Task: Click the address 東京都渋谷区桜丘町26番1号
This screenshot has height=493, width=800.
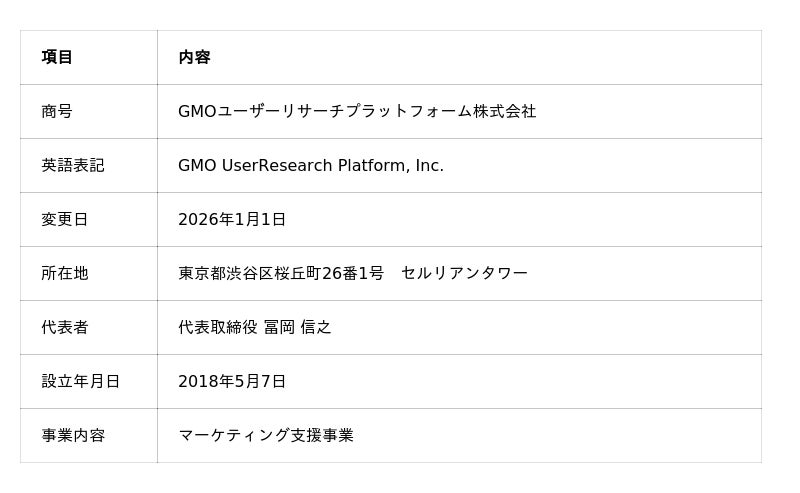Action: click(x=281, y=274)
